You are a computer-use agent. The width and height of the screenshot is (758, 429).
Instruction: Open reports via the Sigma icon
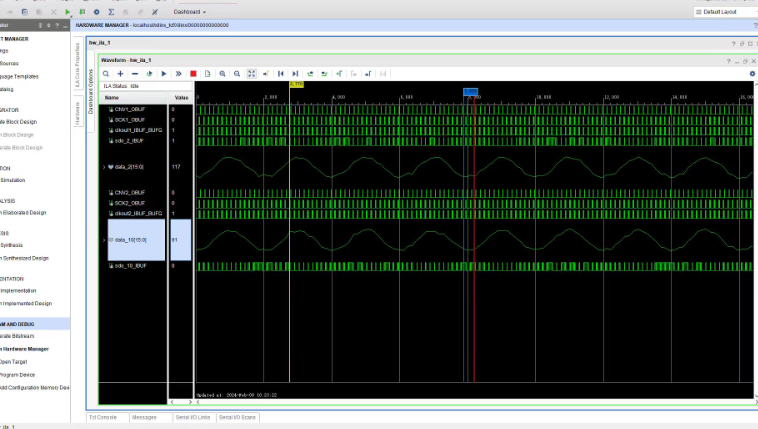click(111, 12)
